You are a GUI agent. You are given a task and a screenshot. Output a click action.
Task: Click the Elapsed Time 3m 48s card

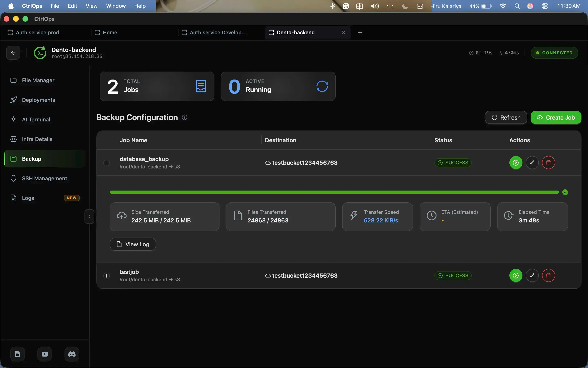(532, 217)
